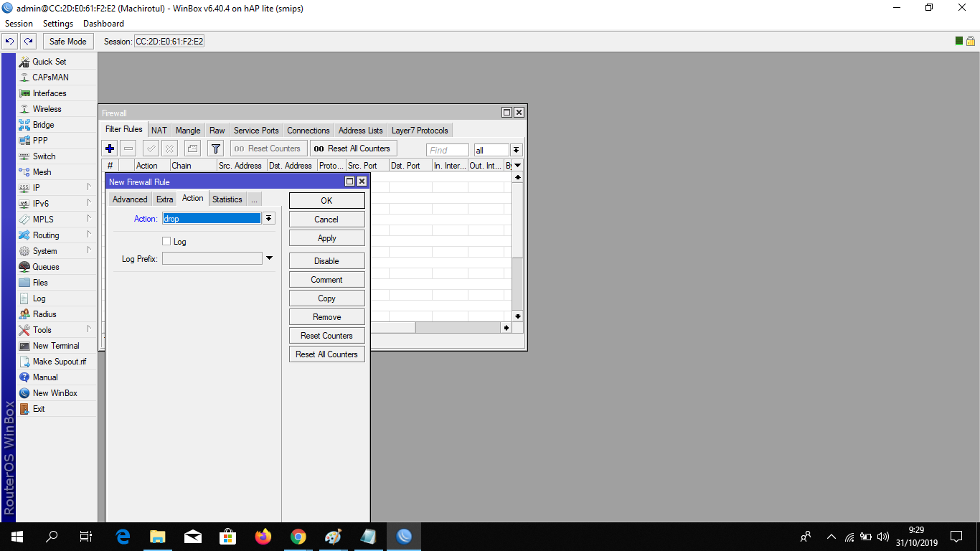Screen dimensions: 980x551
Task: Expand the System submenu in sidebar
Action: (89, 250)
